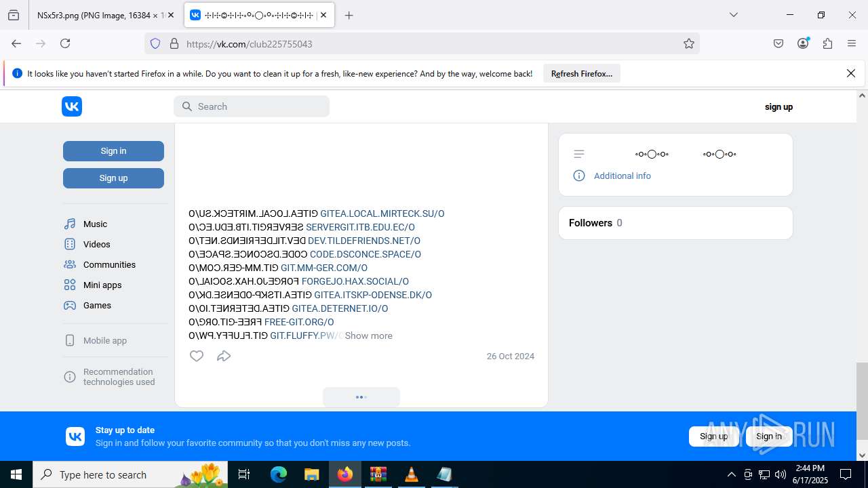This screenshot has height=488, width=868.
Task: Click the Communities icon in the sidebar
Action: [x=70, y=264]
